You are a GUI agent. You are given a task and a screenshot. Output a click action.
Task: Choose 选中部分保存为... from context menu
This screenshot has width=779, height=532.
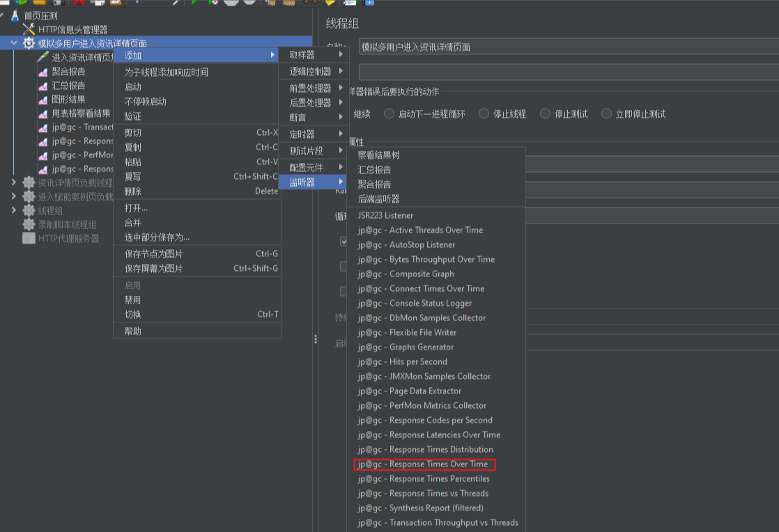point(197,237)
